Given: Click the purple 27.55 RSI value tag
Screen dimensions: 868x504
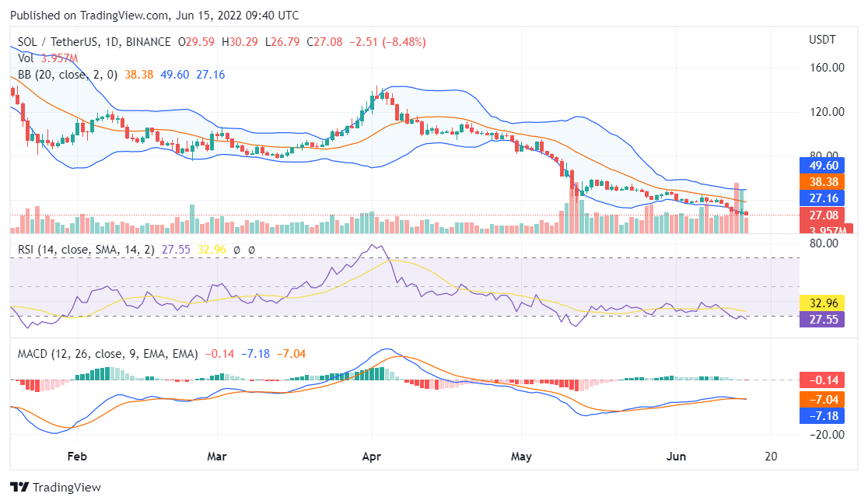Looking at the screenshot, I should [822, 319].
